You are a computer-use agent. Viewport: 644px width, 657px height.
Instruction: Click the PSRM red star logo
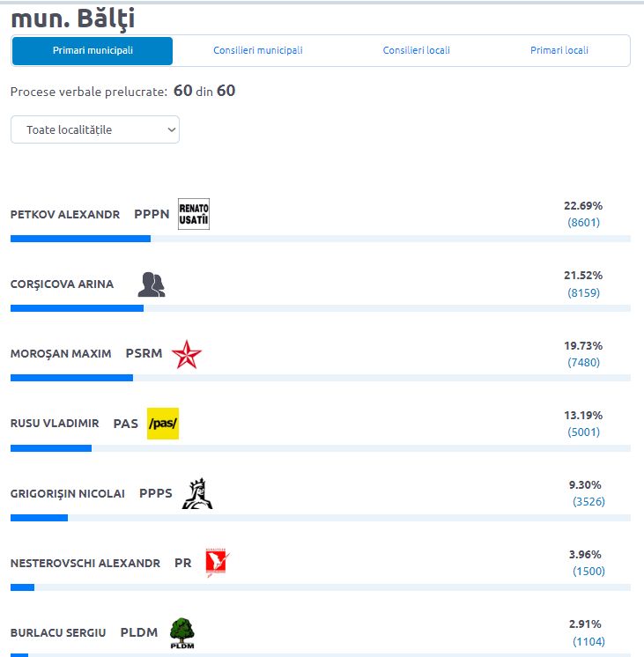[x=187, y=354]
